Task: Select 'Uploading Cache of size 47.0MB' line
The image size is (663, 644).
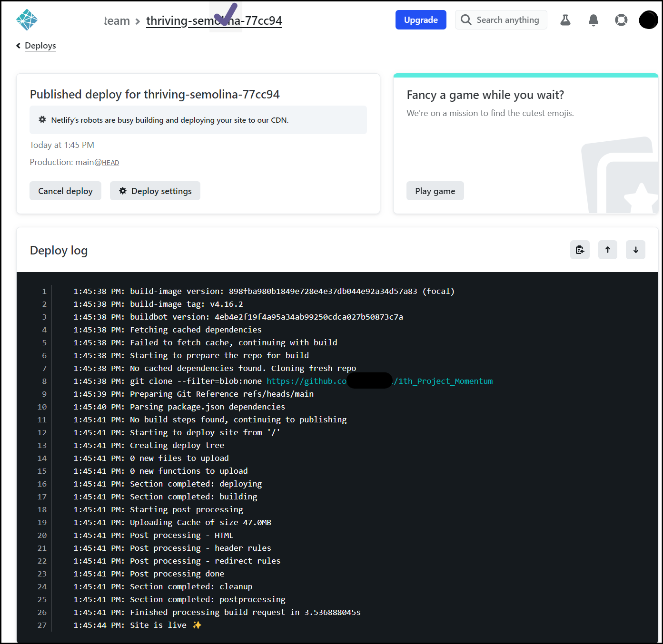Action: (172, 522)
